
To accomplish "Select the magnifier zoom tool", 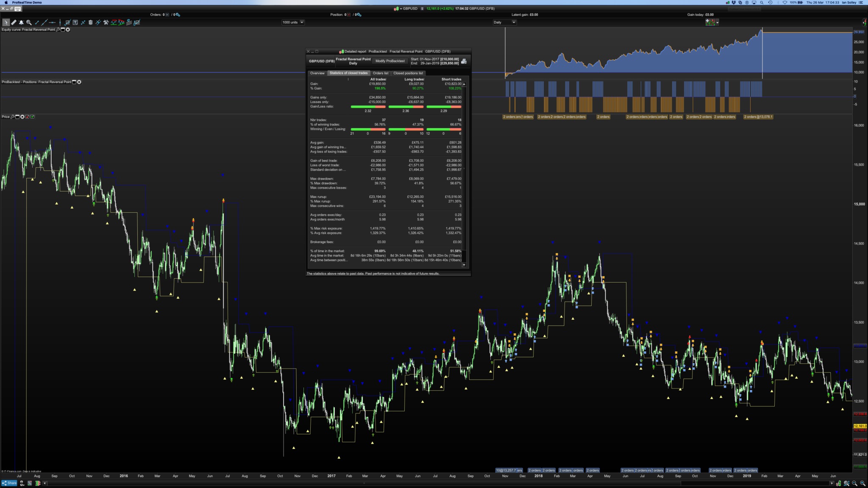I will tap(29, 22).
